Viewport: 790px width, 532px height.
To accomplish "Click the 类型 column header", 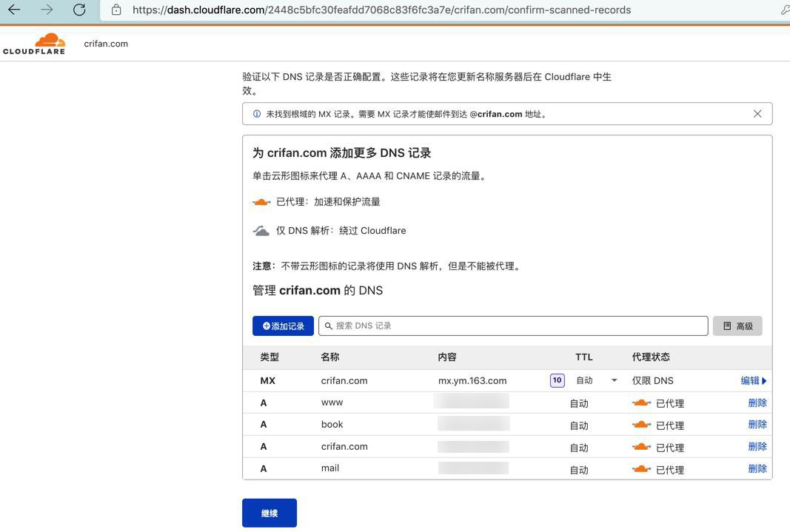I will coord(270,357).
